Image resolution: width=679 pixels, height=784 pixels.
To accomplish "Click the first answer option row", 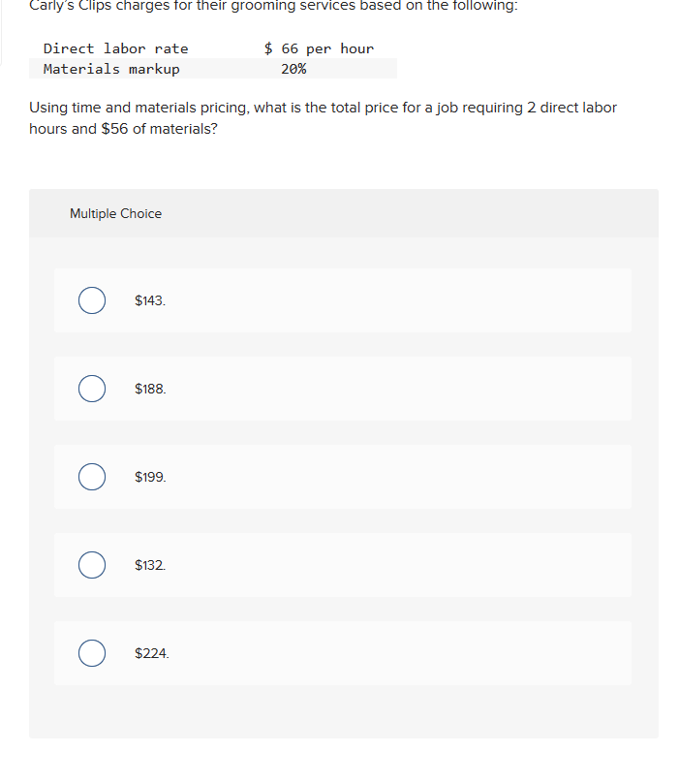I will pyautogui.click(x=343, y=300).
